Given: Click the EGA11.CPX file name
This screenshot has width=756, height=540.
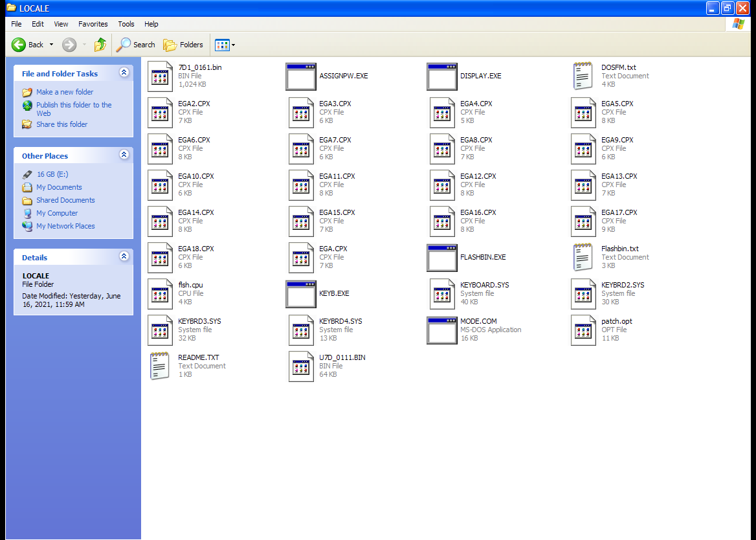Looking at the screenshot, I should click(337, 177).
